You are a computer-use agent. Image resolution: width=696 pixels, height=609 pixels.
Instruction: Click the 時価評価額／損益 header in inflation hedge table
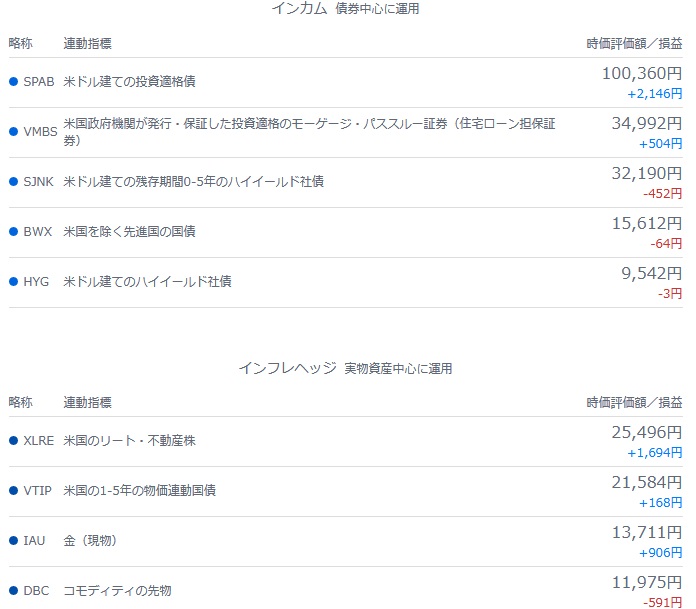[634, 403]
